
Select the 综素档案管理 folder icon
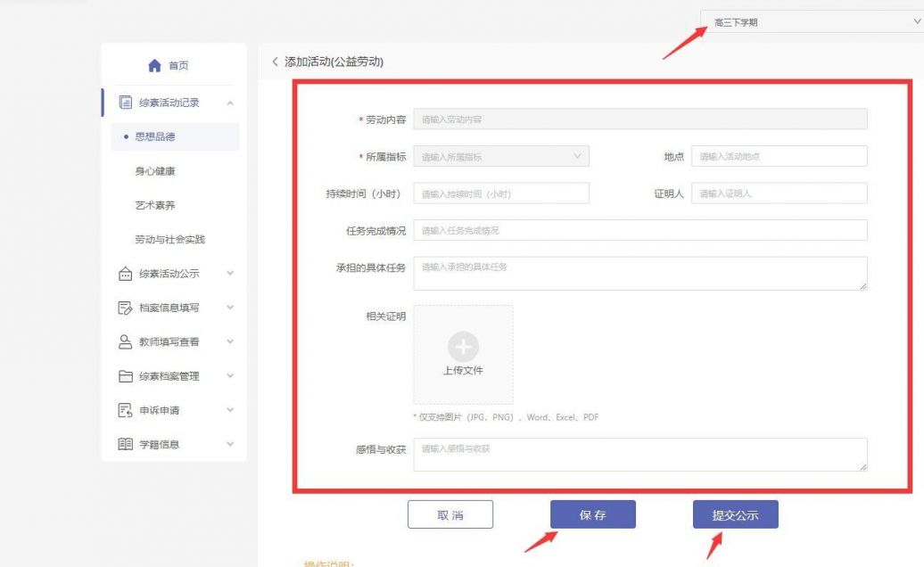click(126, 375)
